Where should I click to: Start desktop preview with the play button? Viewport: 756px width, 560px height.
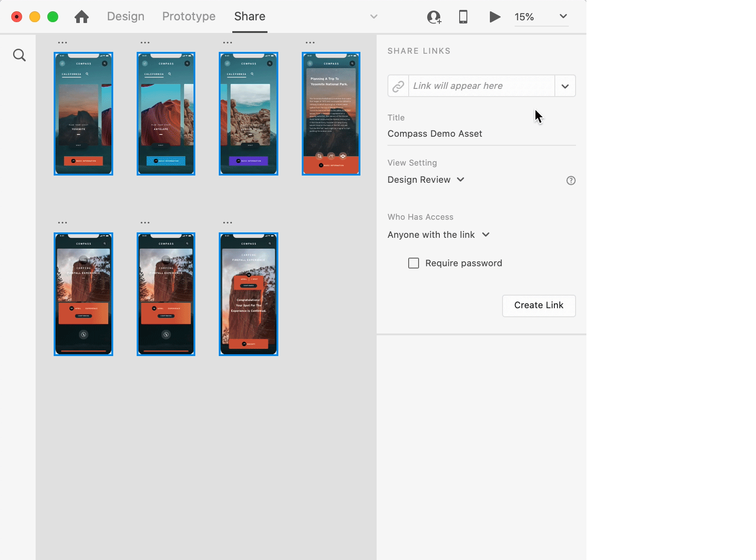[495, 17]
